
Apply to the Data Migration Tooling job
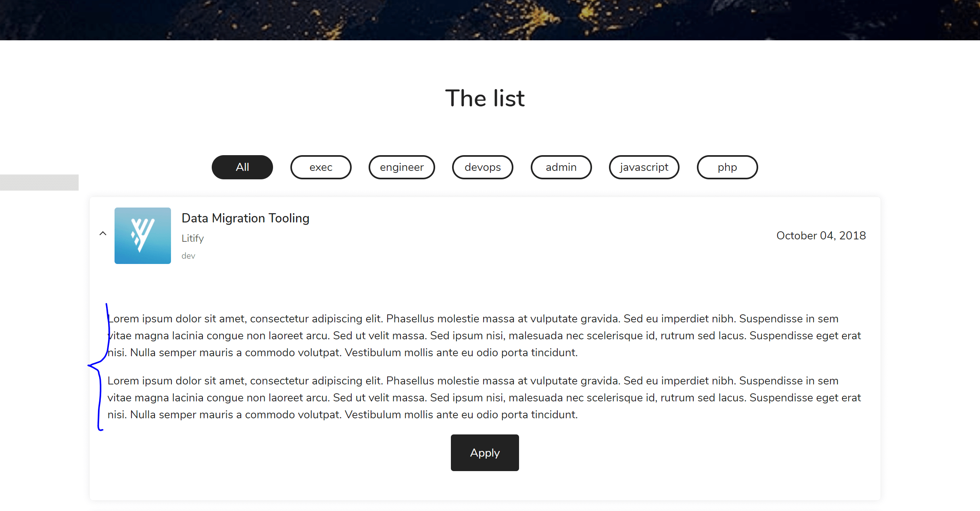coord(485,453)
